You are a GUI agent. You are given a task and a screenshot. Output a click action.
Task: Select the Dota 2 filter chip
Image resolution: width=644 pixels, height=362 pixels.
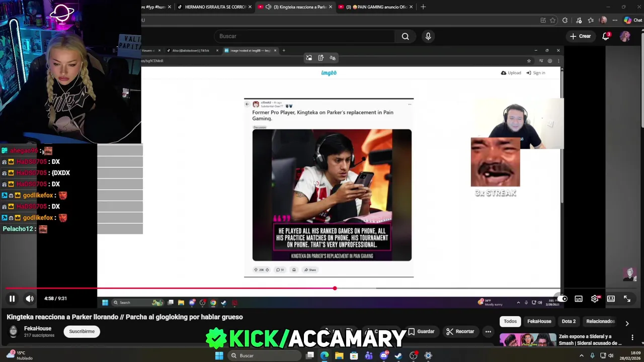tap(569, 321)
